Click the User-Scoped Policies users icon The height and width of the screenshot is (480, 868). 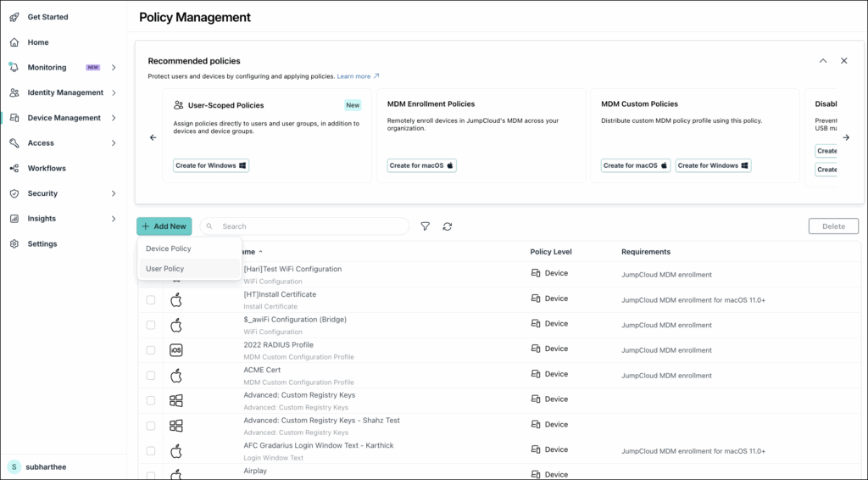pyautogui.click(x=178, y=104)
